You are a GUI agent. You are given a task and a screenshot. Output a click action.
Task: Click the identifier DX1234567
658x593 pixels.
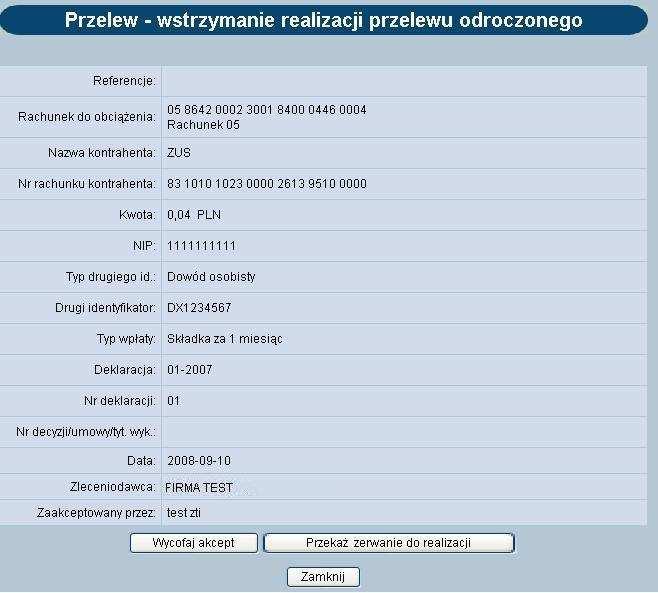click(199, 308)
